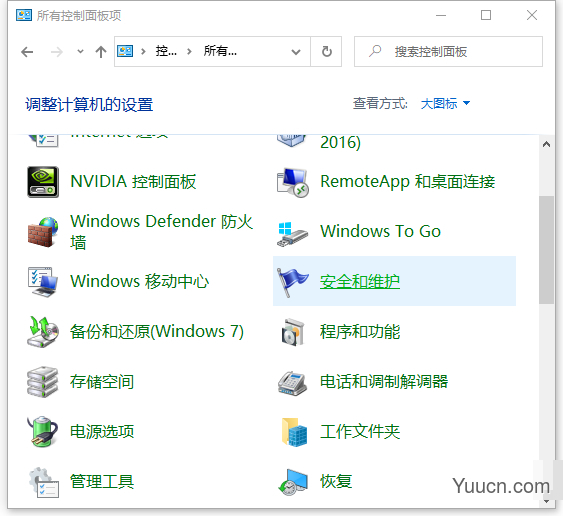Open the 大图标 view mode dropdown
This screenshot has height=516, width=563.
(445, 103)
